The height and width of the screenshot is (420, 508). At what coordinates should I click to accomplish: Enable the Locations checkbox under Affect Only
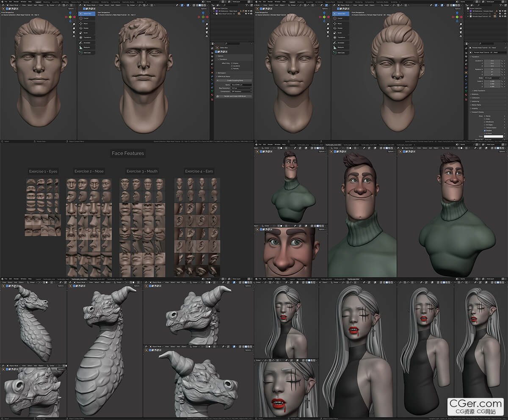[x=232, y=66]
